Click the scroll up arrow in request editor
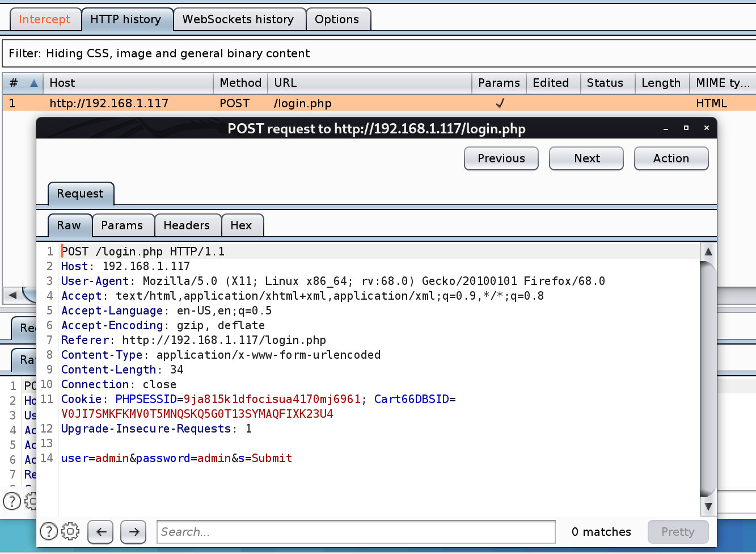Viewport: 756px width, 554px height. [x=708, y=251]
